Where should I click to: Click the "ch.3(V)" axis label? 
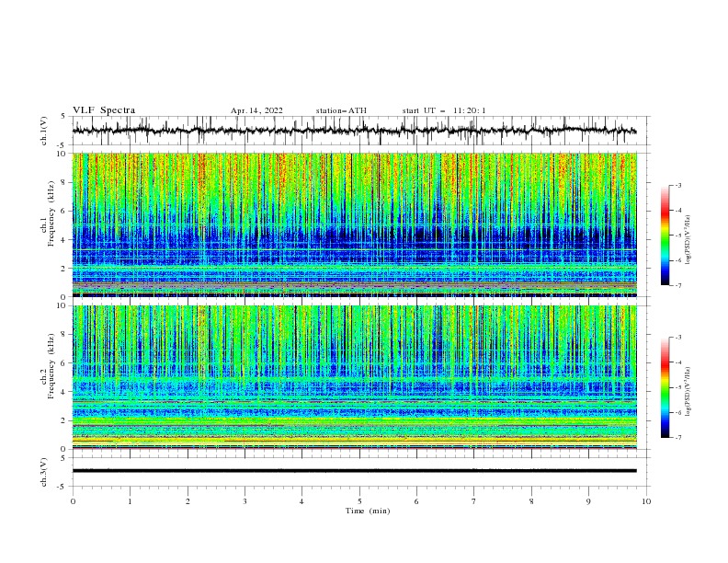pos(44,472)
